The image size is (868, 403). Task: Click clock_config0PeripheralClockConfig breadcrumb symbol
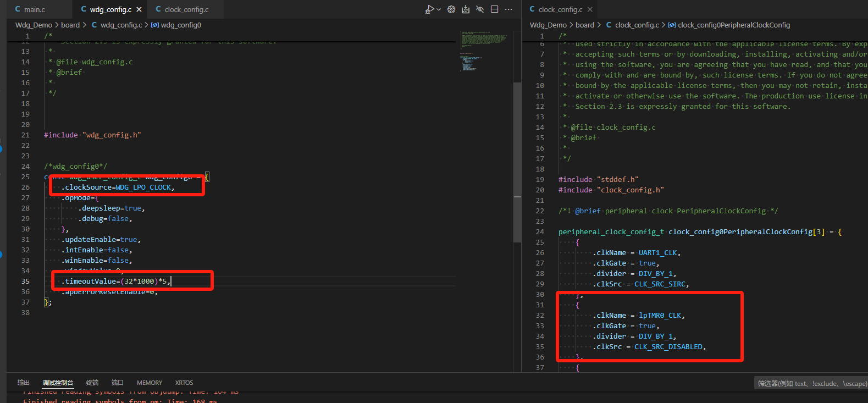coord(734,25)
